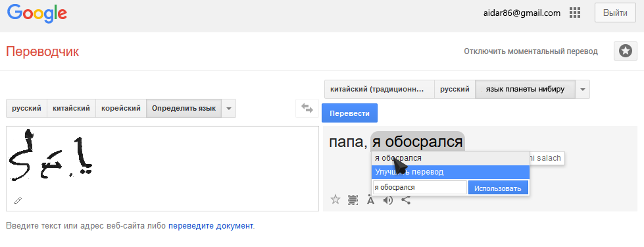Image resolution: width=644 pixels, height=247 pixels.
Task: Swap source and target languages
Action: 307,108
